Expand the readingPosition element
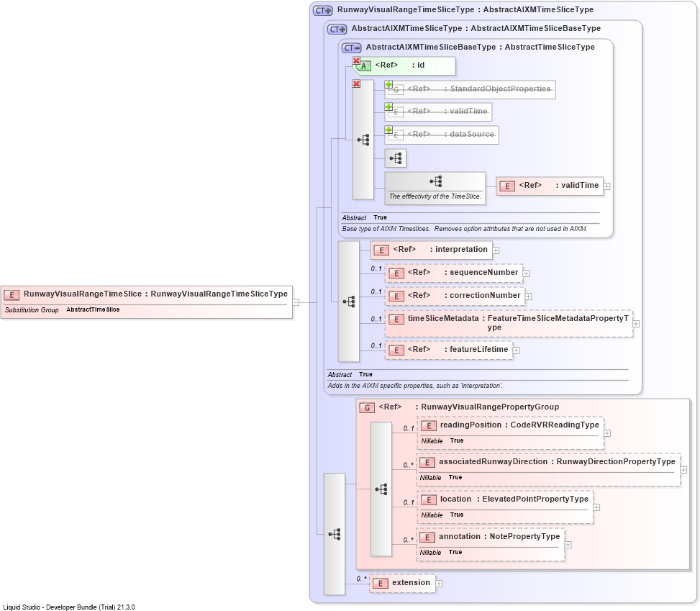Image resolution: width=700 pixels, height=611 pixels. pos(607,433)
